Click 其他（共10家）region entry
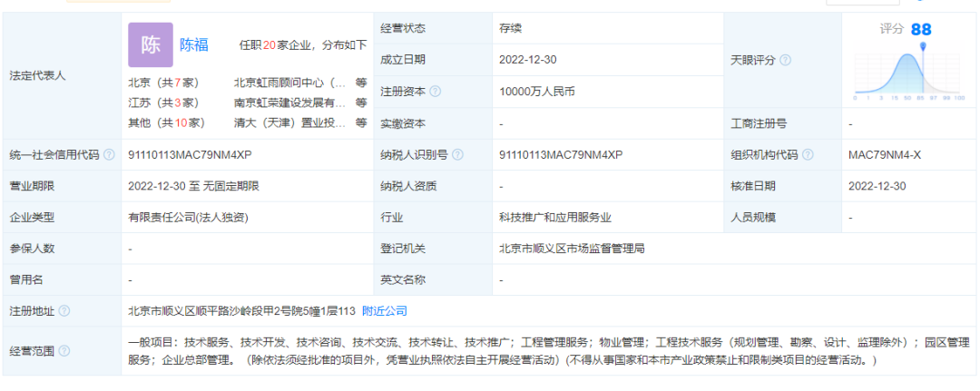 click(167, 123)
